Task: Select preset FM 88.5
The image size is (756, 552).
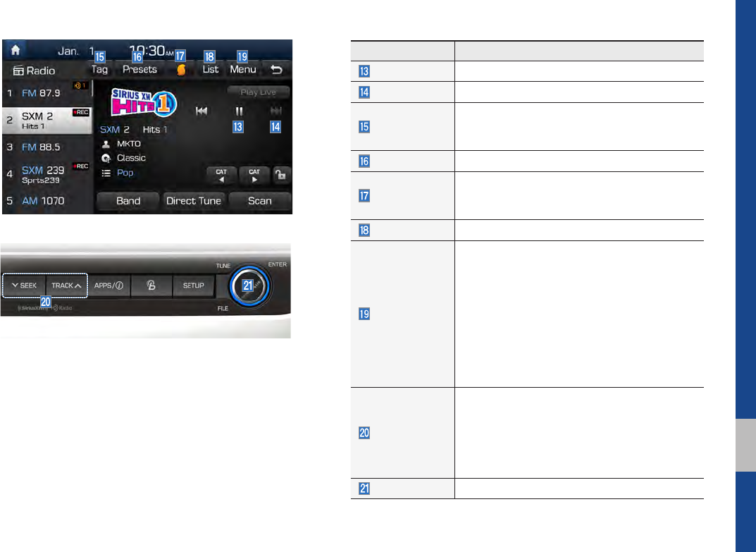Action: coord(47,147)
